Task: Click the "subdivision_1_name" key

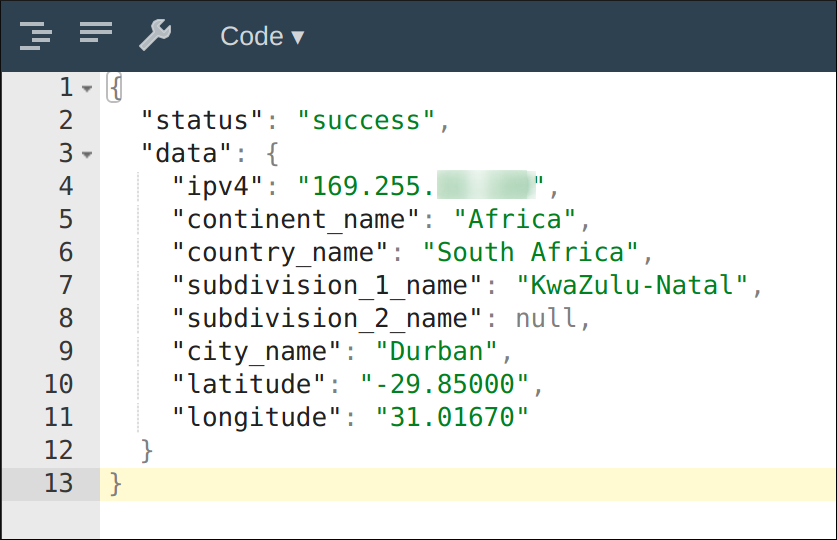Action: [327, 285]
